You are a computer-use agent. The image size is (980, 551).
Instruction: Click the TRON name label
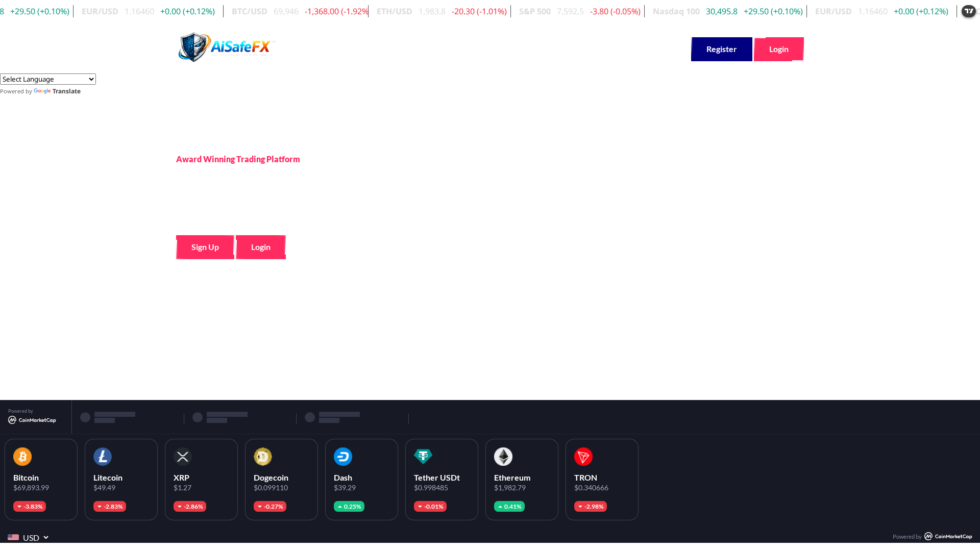[585, 478]
